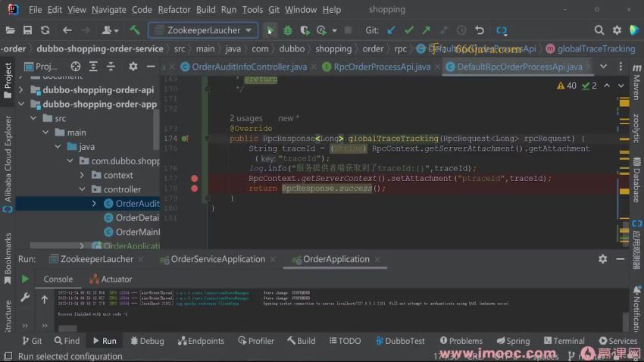Open the DubboTest tool window
The height and width of the screenshot is (362, 644).
pos(400,341)
